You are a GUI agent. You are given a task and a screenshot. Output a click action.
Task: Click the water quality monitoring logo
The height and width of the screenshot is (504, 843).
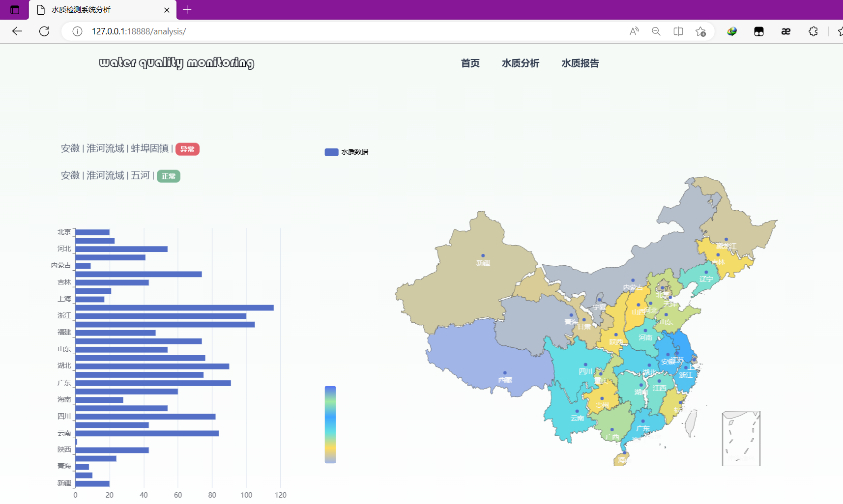pos(176,62)
